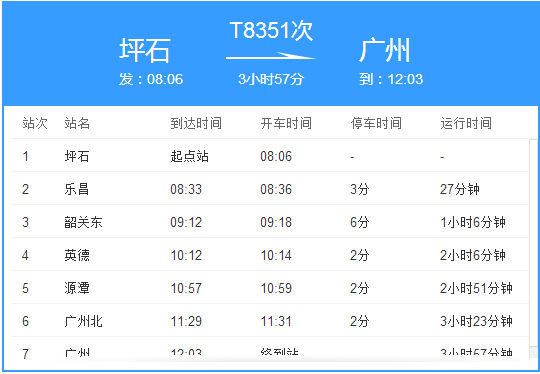The height and width of the screenshot is (374, 540).
Task: Select station name 英德
Action: click(77, 256)
